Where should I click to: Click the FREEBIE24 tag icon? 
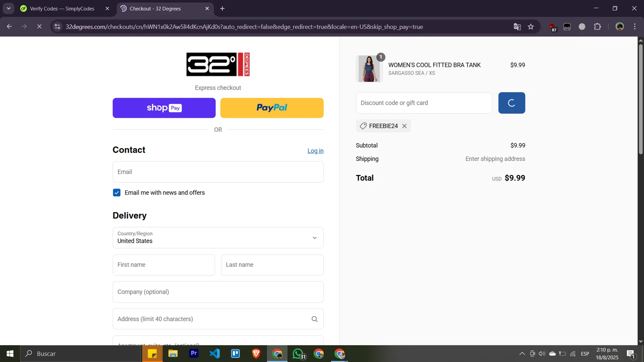(363, 126)
